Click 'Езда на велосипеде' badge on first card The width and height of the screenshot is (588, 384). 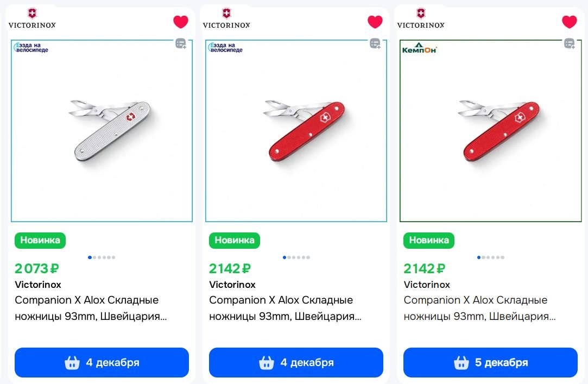coord(31,48)
